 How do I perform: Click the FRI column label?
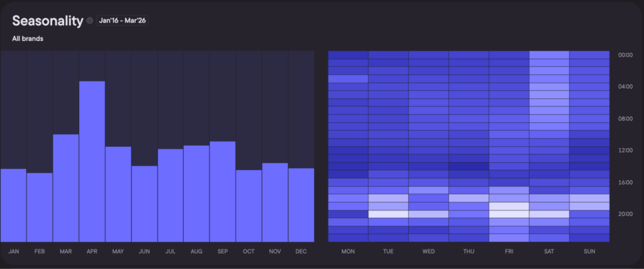click(x=509, y=251)
